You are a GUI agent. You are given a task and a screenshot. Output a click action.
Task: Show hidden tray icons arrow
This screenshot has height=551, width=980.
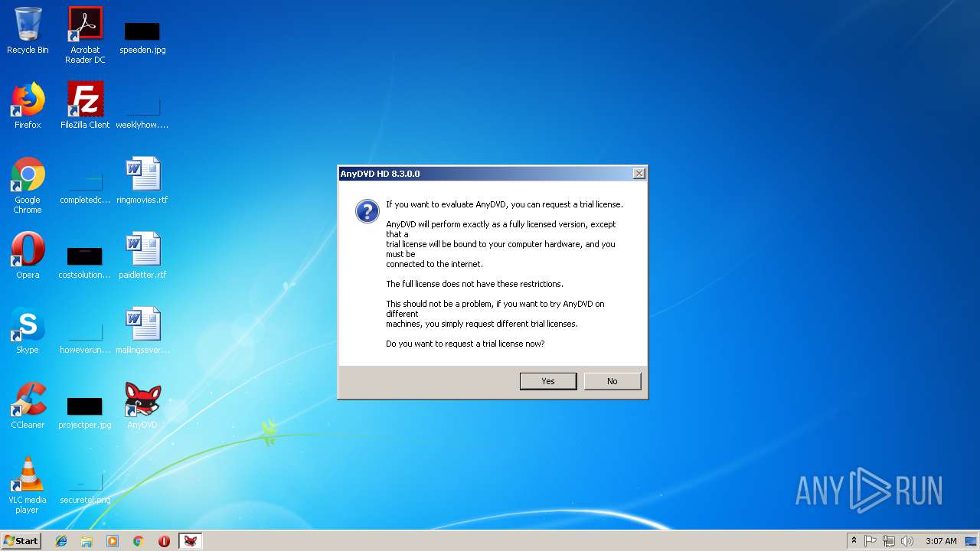coord(854,541)
